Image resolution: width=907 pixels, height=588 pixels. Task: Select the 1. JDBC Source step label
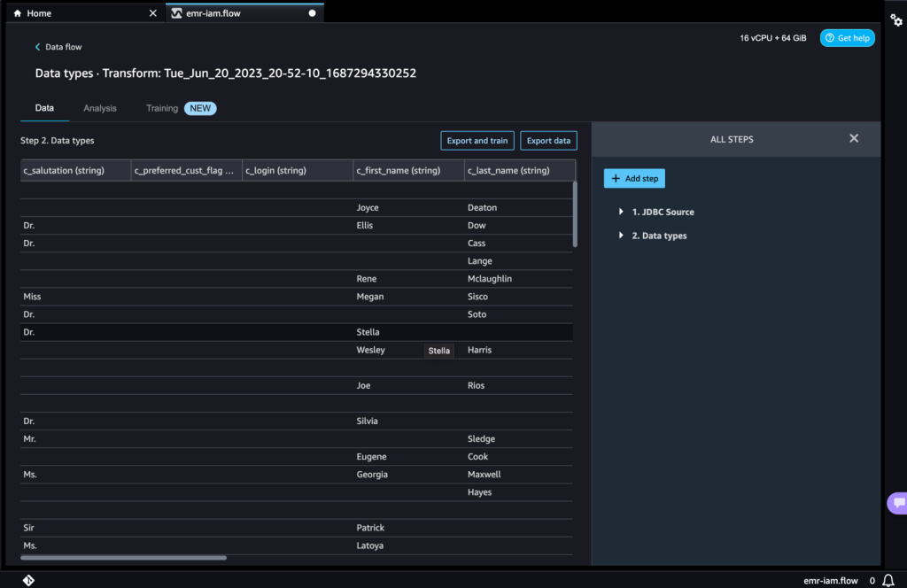point(663,213)
